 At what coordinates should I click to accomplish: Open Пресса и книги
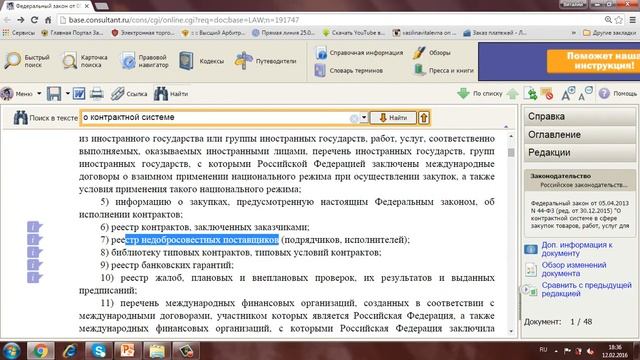[x=444, y=70]
